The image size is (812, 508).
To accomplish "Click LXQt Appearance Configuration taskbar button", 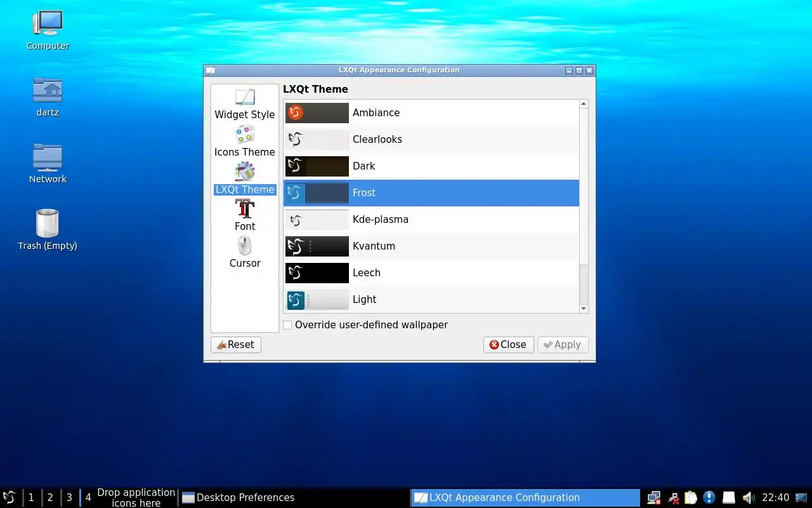I will tap(525, 497).
